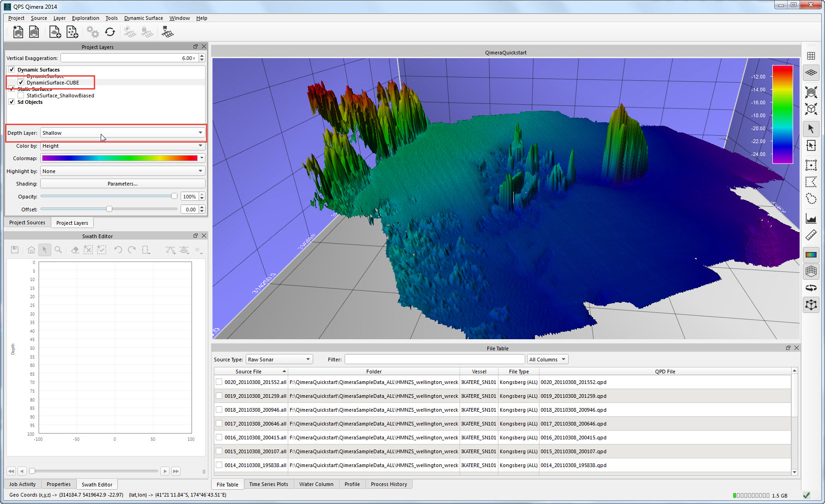Click the refresh arrows icon in main toolbar
Image resolution: width=825 pixels, height=504 pixels.
110,32
